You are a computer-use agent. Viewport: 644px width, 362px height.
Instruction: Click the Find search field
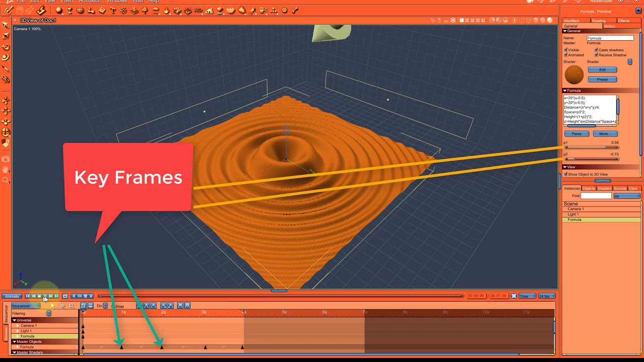click(596, 196)
